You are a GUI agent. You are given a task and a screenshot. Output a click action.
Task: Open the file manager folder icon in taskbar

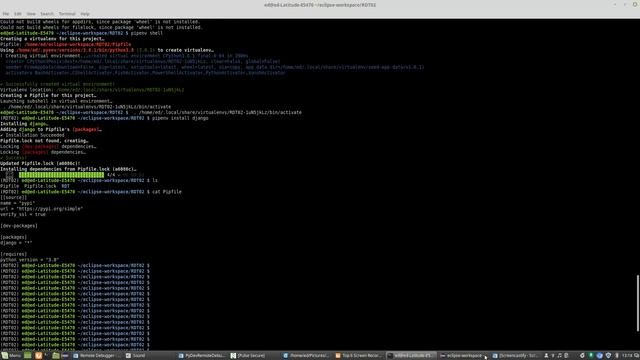pos(56,356)
